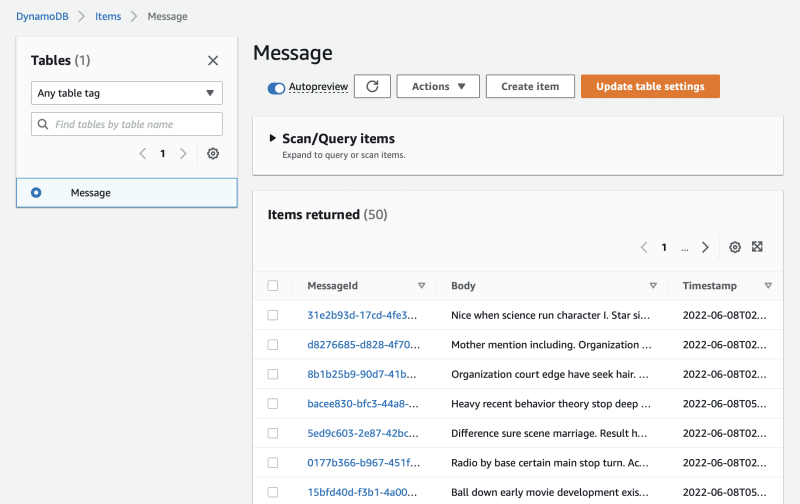Check the row for 0177b366-b967-451f
The height and width of the screenshot is (504, 800).
click(273, 463)
